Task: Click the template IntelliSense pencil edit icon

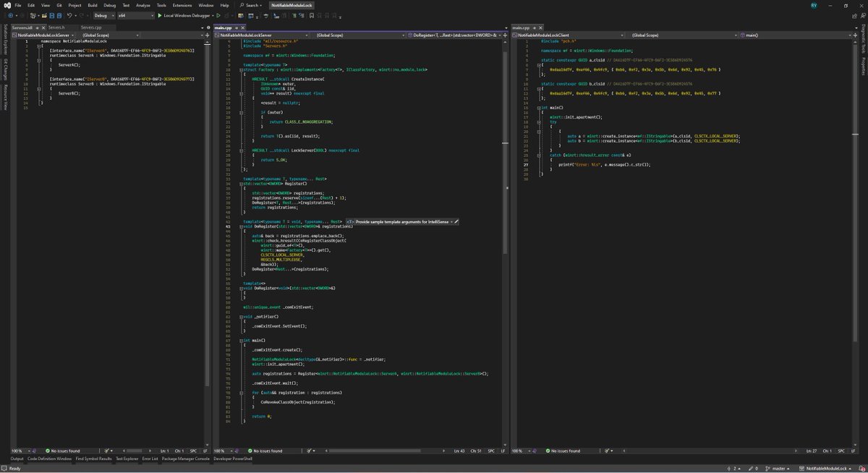Action: click(x=457, y=221)
